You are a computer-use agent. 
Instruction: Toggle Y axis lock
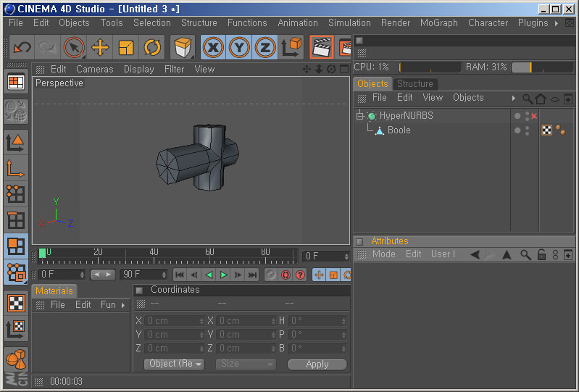click(239, 47)
